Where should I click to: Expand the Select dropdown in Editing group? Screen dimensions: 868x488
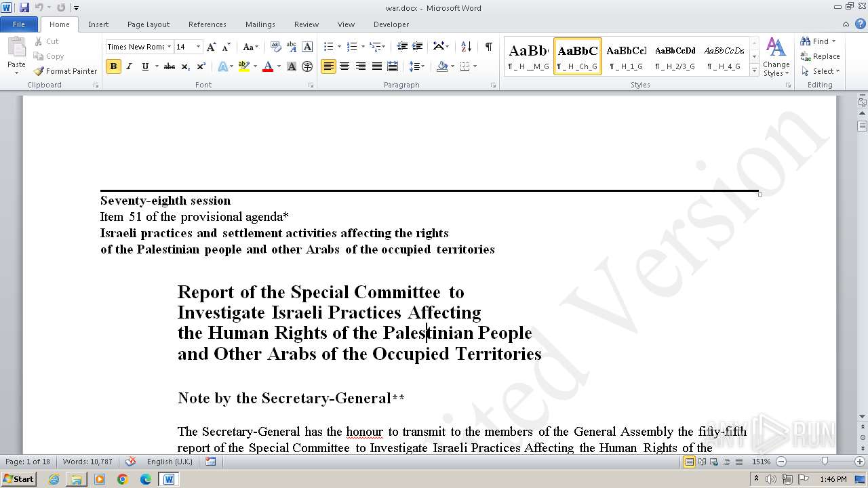[x=821, y=71]
